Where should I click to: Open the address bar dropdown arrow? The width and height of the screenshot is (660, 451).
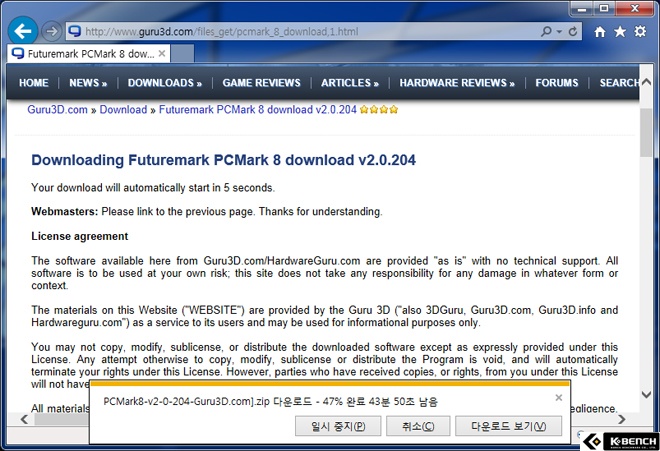559,32
